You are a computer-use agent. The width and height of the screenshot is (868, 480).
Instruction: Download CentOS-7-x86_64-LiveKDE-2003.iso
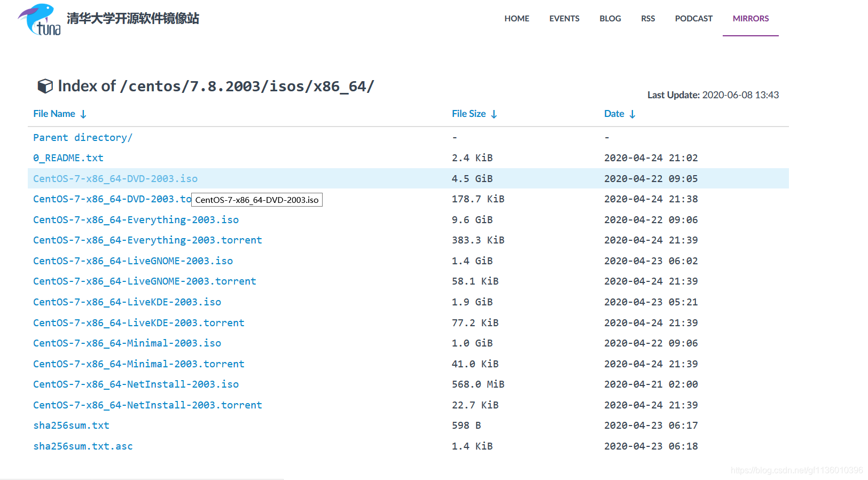127,302
